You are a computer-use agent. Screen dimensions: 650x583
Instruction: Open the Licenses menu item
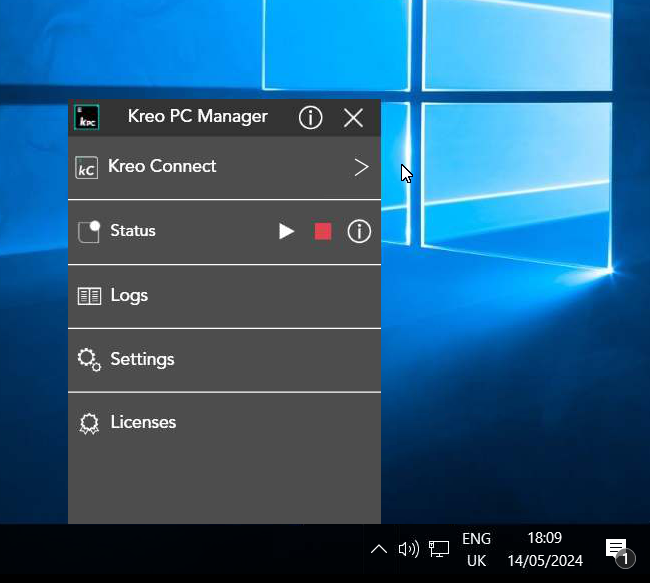coord(143,422)
